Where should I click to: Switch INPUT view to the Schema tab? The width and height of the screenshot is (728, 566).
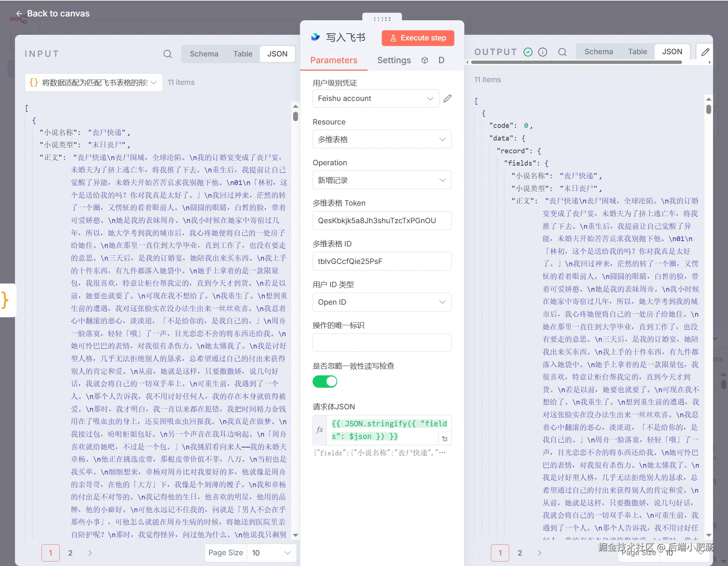pyautogui.click(x=204, y=54)
